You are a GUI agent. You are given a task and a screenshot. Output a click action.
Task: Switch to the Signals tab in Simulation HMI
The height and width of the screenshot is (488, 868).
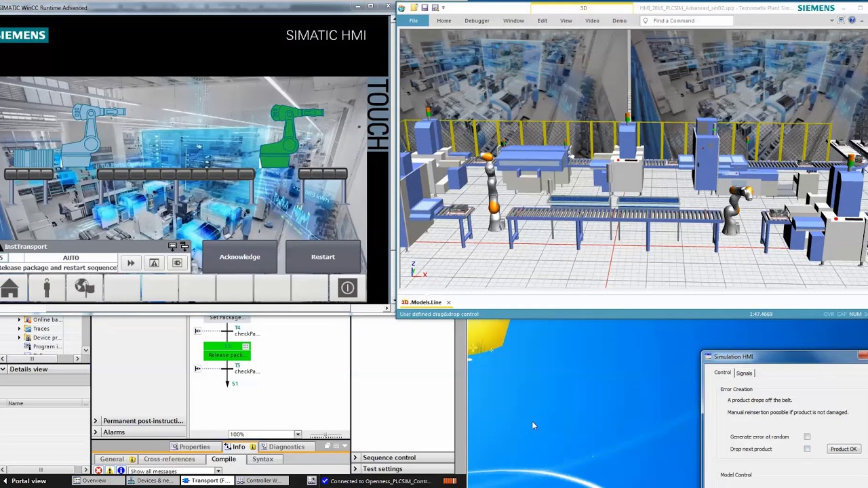(x=744, y=373)
